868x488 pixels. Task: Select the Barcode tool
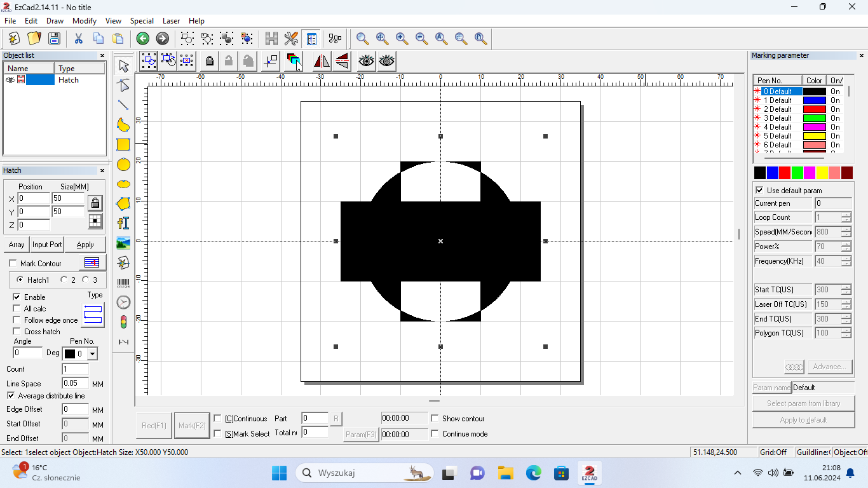pyautogui.click(x=123, y=283)
